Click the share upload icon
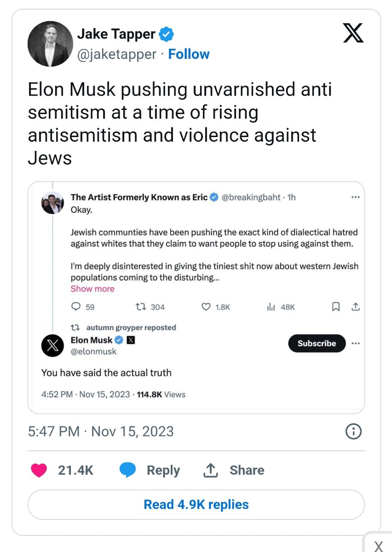This screenshot has width=392, height=552. tap(210, 470)
